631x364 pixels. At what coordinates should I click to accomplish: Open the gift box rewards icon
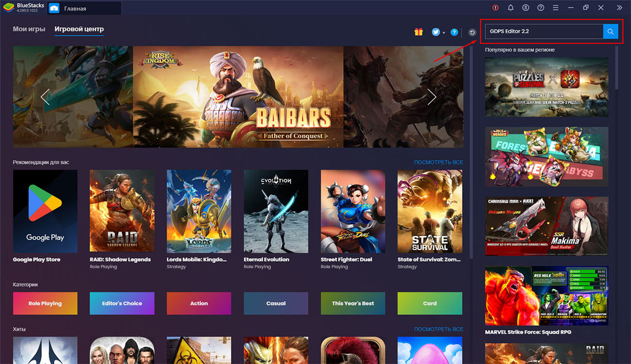click(x=418, y=32)
